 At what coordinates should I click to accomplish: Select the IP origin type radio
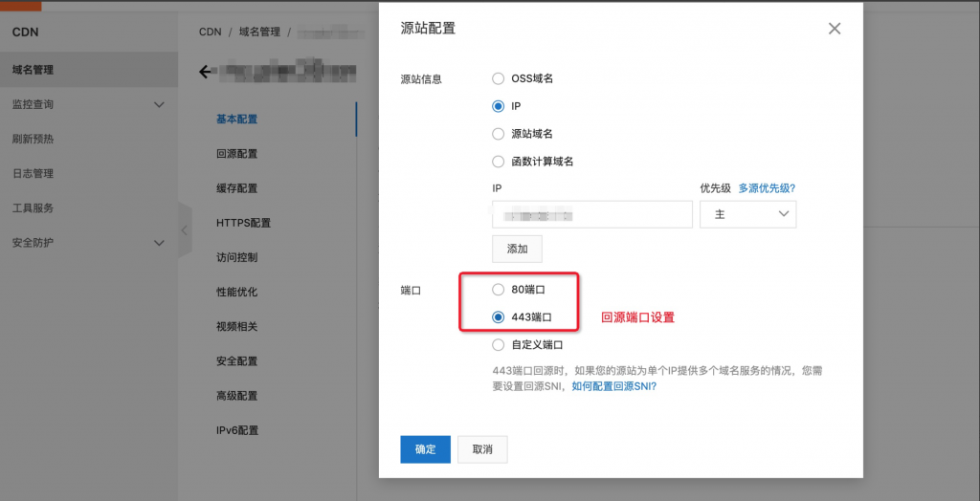click(498, 106)
